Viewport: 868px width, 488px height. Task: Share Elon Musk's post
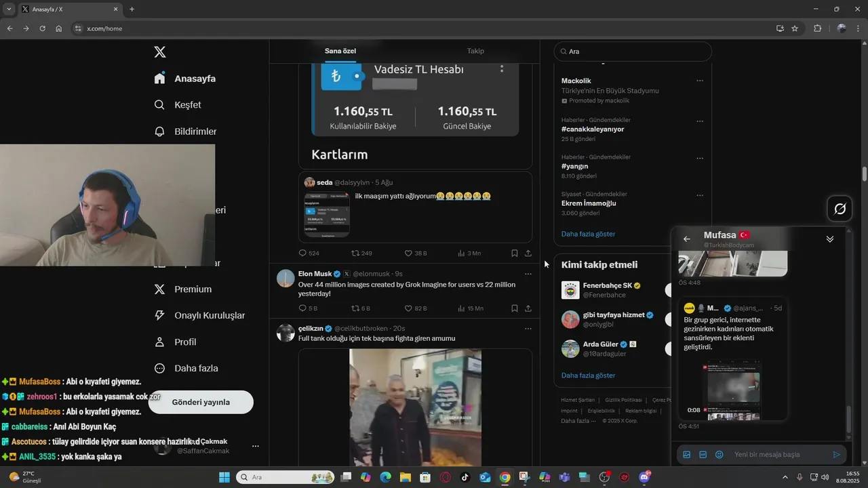528,308
